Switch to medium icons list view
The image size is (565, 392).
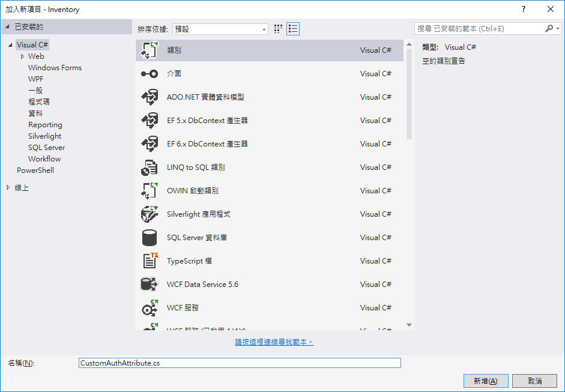point(293,29)
